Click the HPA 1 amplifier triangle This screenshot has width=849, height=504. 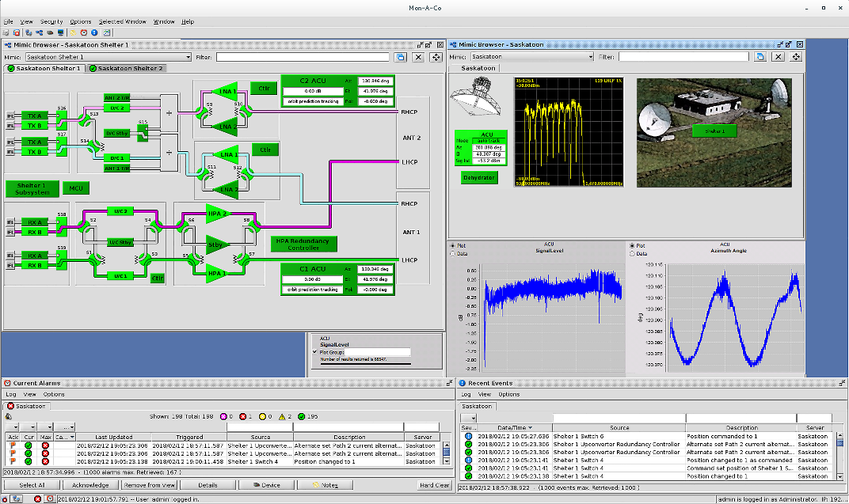(217, 273)
